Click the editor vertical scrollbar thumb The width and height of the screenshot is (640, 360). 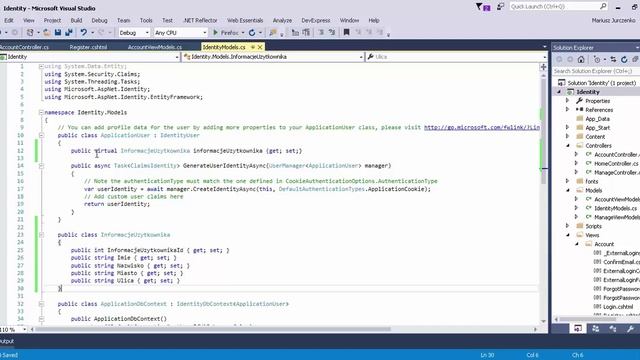tap(543, 131)
